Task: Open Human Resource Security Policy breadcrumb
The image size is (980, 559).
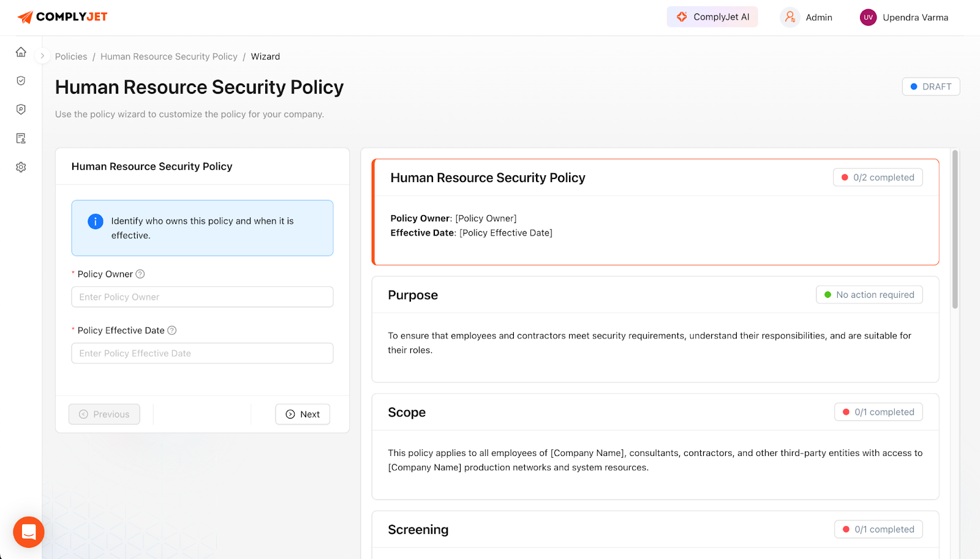Action: coord(169,56)
